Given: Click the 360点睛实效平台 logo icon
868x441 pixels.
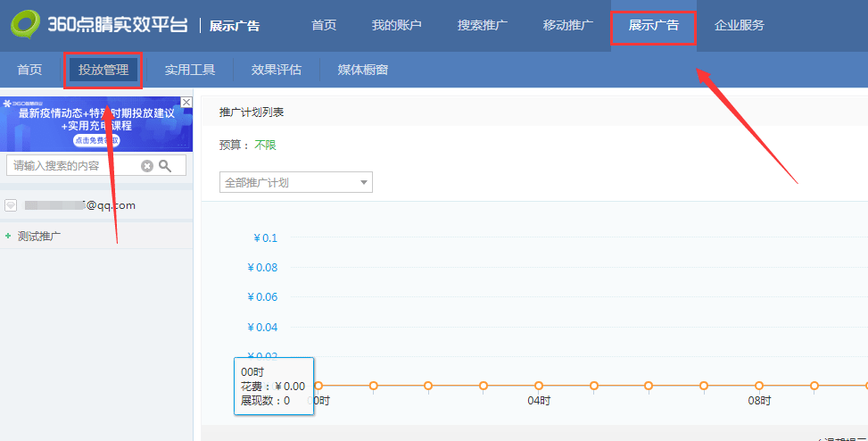Looking at the screenshot, I should [26, 24].
